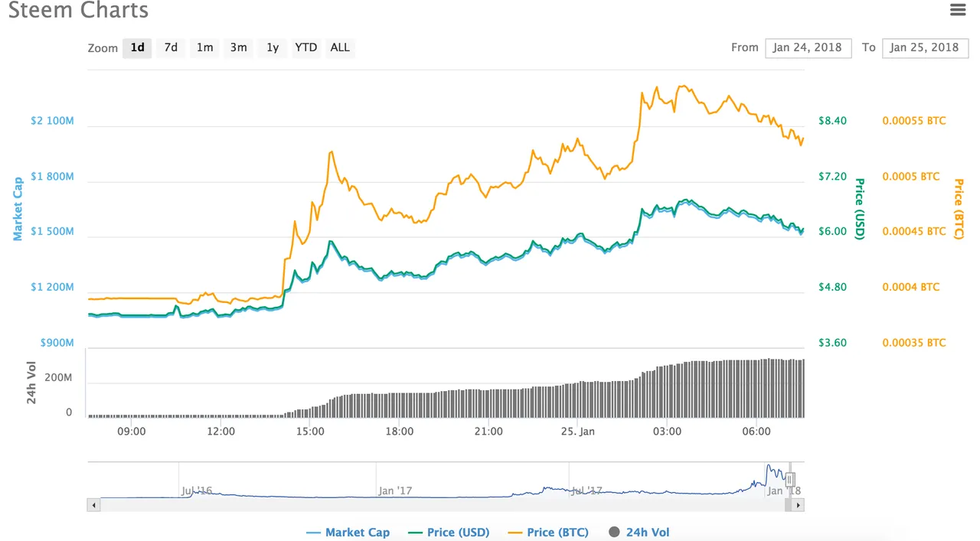Click the 03:00 time axis label
Image resolution: width=980 pixels, height=541 pixels.
(x=667, y=432)
